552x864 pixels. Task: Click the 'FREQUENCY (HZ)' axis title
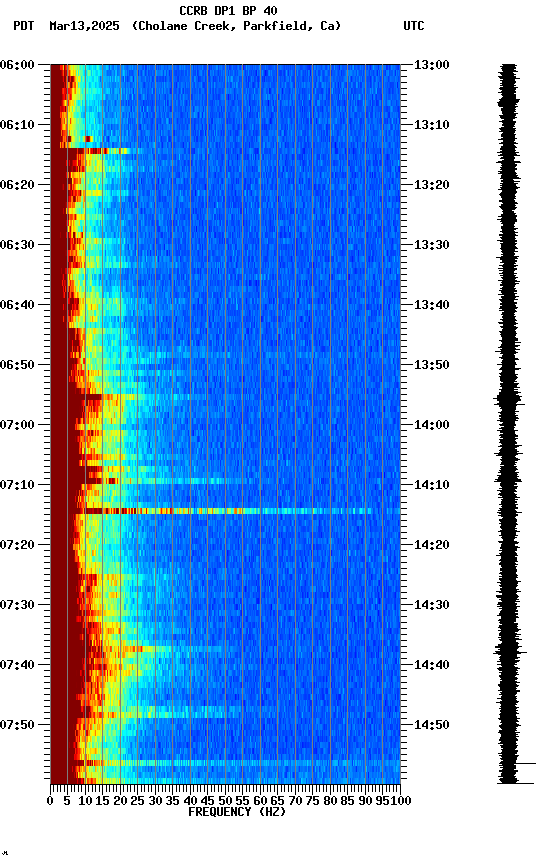[x=237, y=812]
